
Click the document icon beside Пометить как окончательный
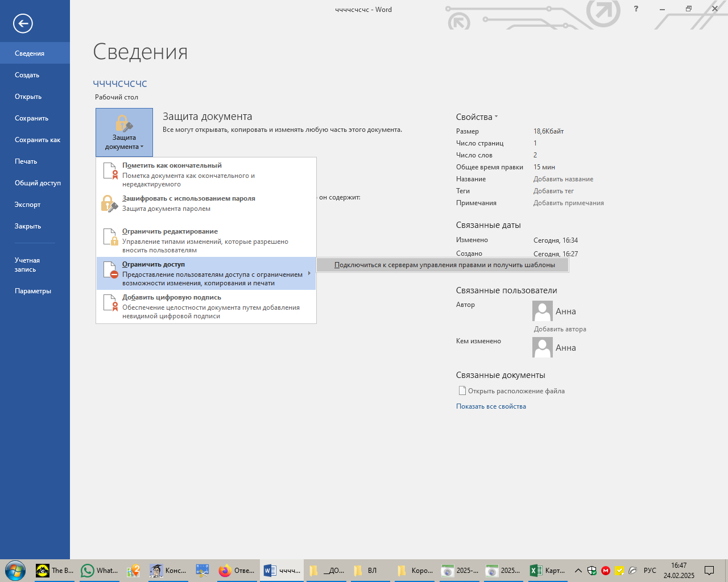coord(110,171)
